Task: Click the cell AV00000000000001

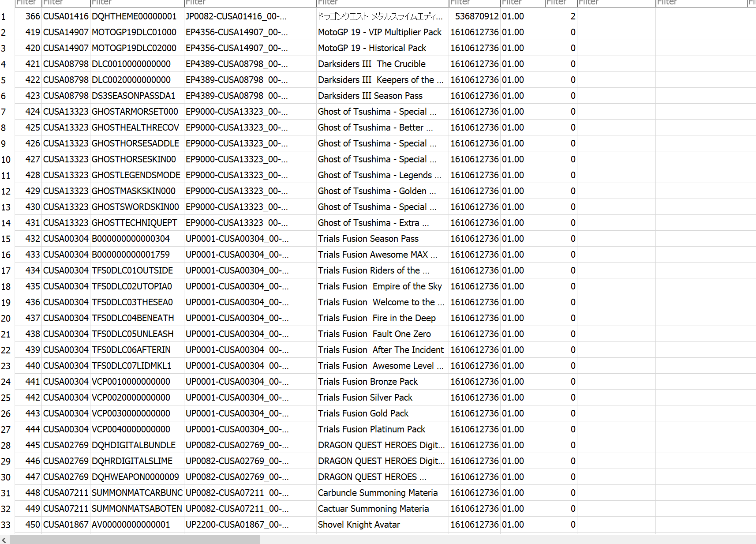Action: tap(137, 525)
